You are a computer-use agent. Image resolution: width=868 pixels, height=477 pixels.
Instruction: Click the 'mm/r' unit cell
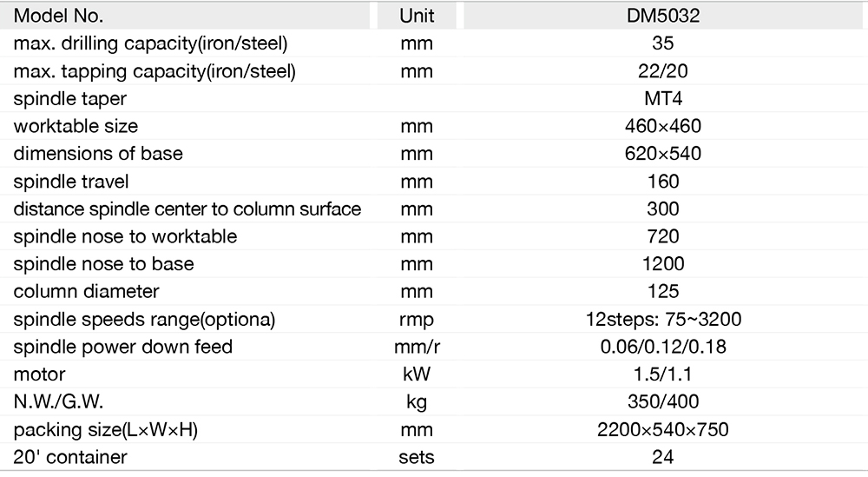417,347
